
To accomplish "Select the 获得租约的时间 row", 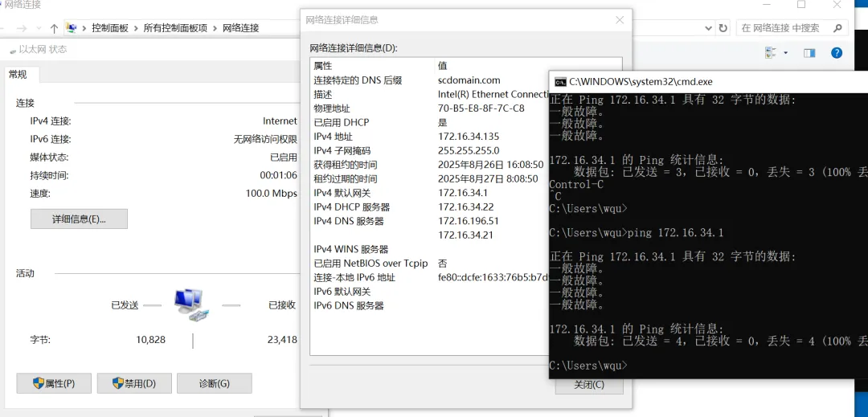I will (429, 165).
